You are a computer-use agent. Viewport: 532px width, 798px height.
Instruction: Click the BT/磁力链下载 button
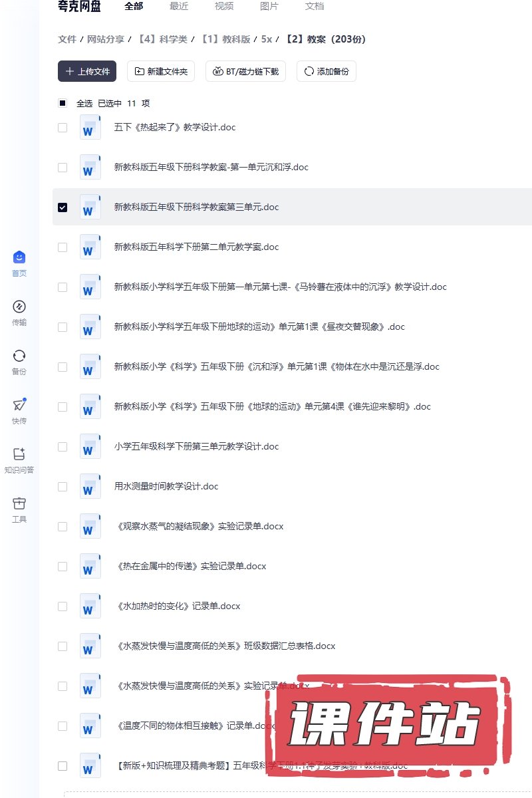coord(245,71)
